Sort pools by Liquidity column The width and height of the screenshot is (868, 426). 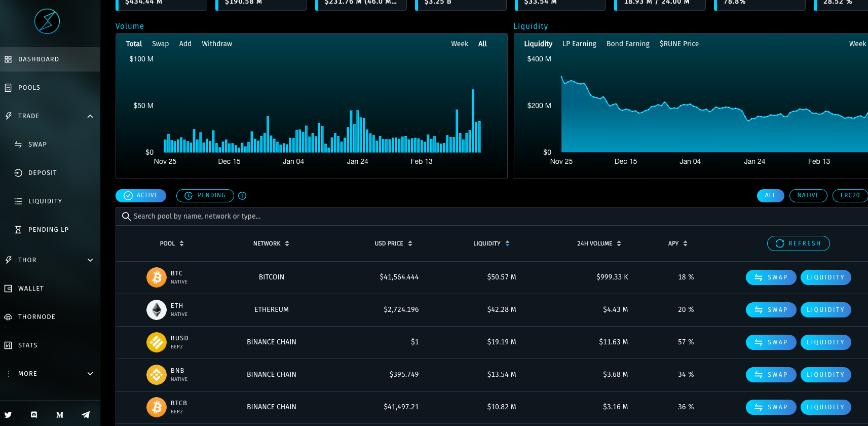click(491, 244)
